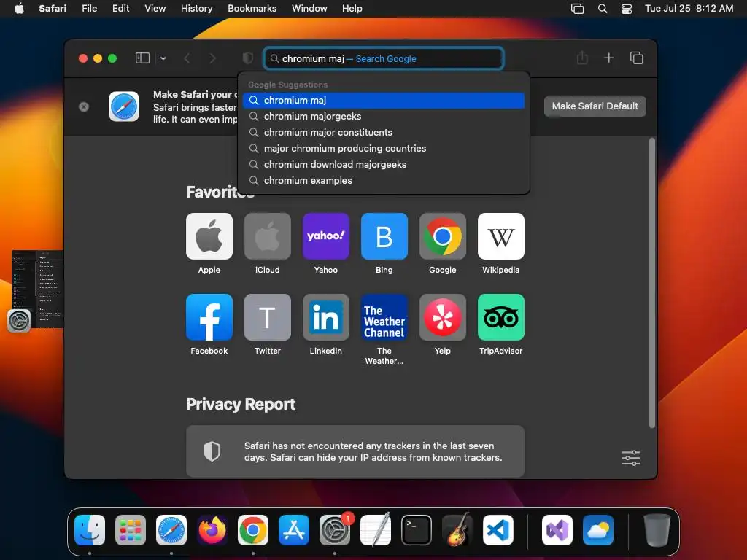Open the Wikipedia favorite

click(500, 236)
